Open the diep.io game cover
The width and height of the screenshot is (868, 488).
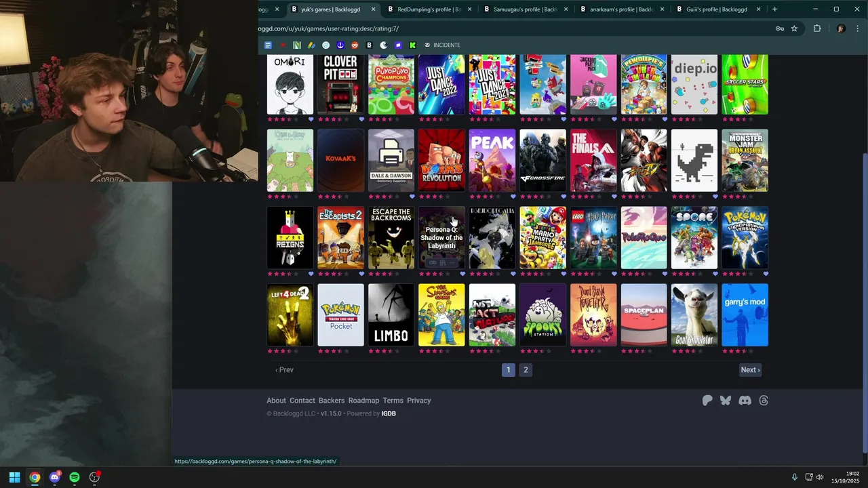point(694,85)
